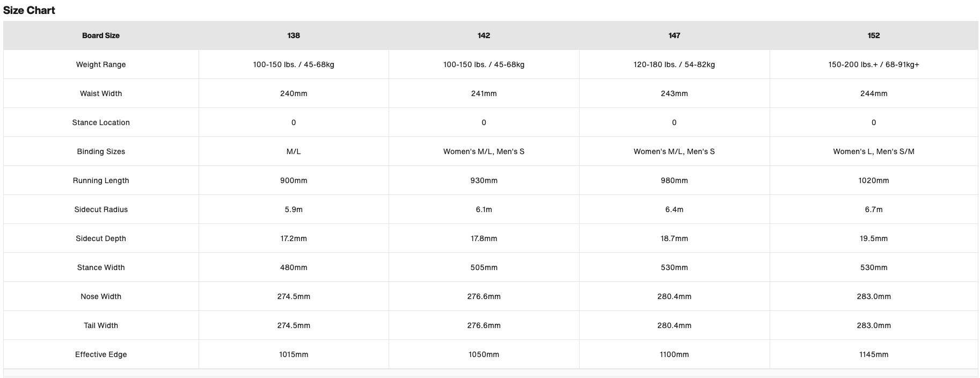Image resolution: width=980 pixels, height=378 pixels.
Task: Click the Board Size header cell
Action: [x=101, y=35]
